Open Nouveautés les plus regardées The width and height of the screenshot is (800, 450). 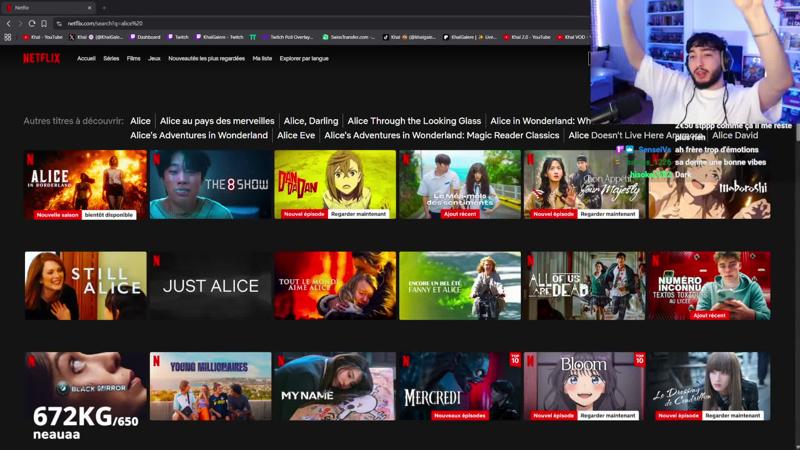(207, 59)
